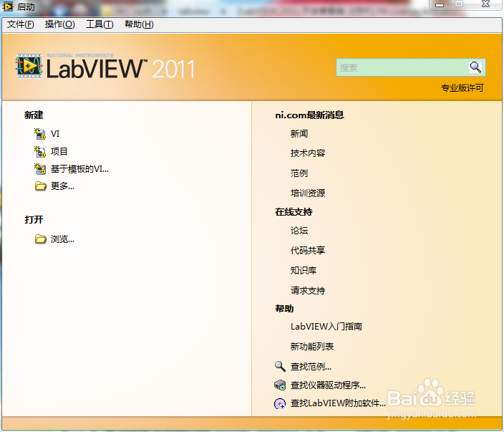Close the 启动 window

[x=485, y=4]
